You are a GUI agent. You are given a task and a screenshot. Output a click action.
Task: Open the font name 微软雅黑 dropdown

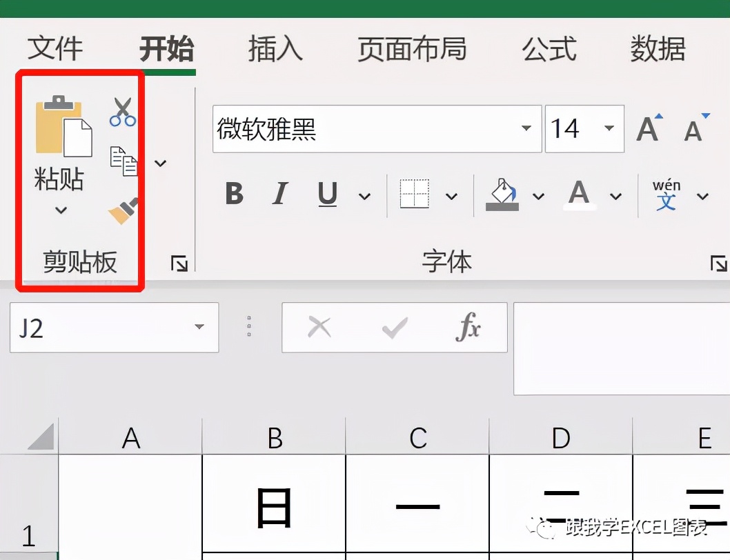[527, 129]
